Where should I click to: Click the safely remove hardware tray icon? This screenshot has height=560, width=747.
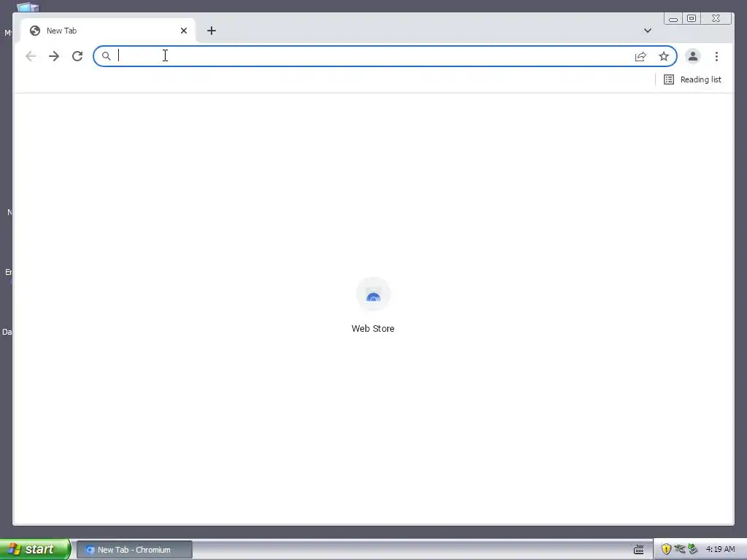[693, 550]
